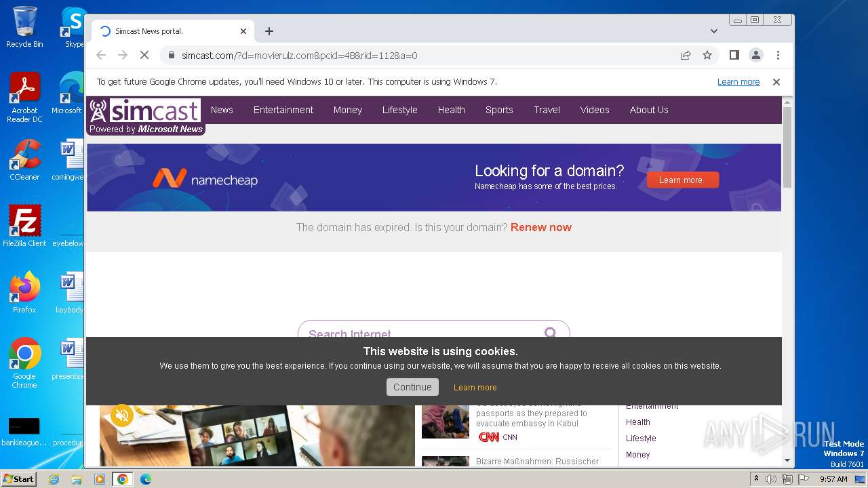Screen dimensions: 868x488
Task: Share this page icon in address bar
Action: point(686,55)
